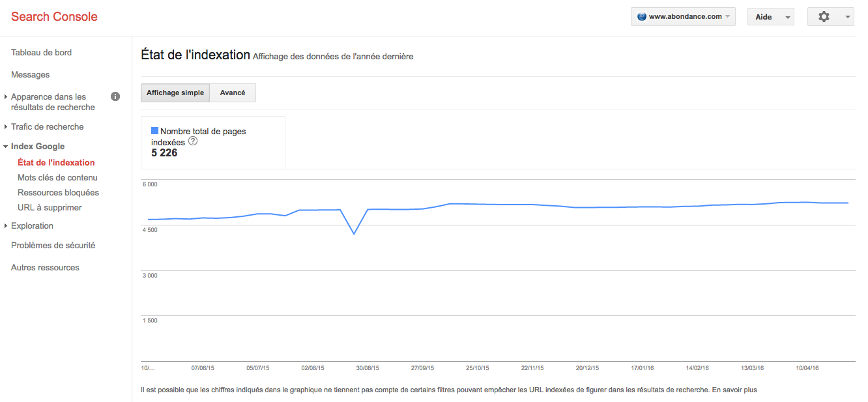Expand the Trafic de recherche section
The image size is (868, 402).
48,127
